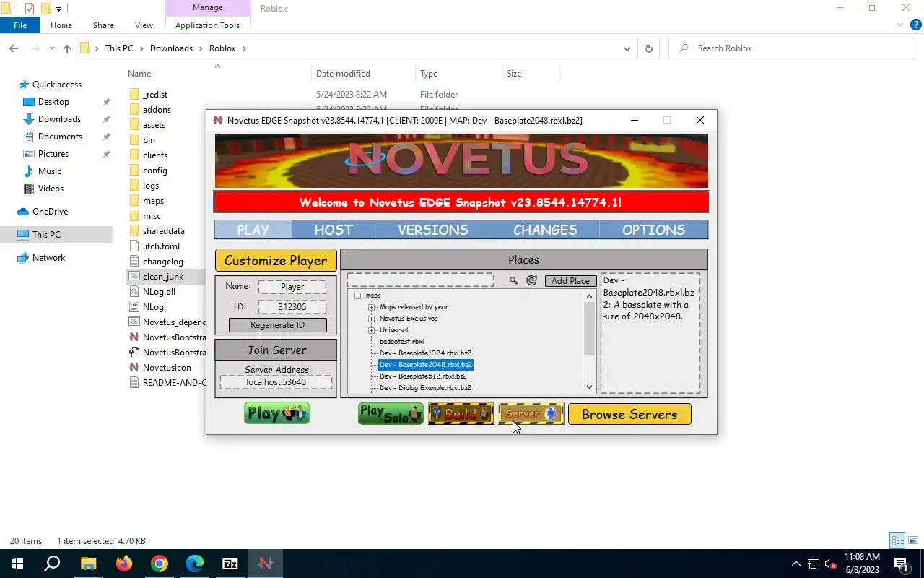Click the Downloads breadcrumb in address bar
This screenshot has width=924, height=578.
point(171,48)
